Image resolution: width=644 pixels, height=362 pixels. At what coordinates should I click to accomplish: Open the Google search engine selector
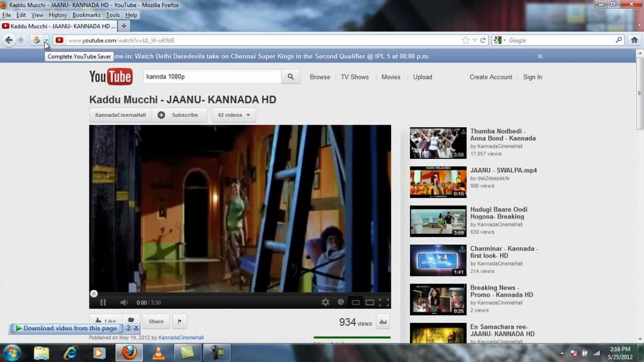click(500, 40)
